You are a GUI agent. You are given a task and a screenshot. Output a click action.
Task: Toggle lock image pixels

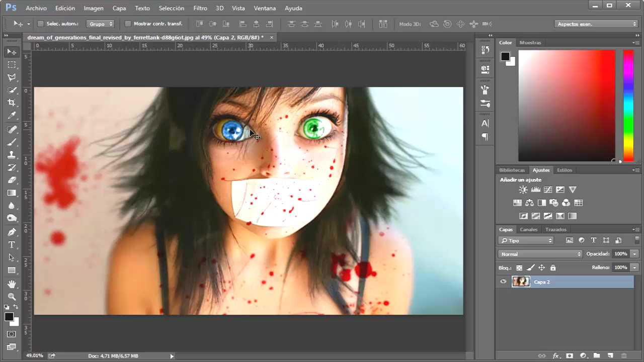530,267
